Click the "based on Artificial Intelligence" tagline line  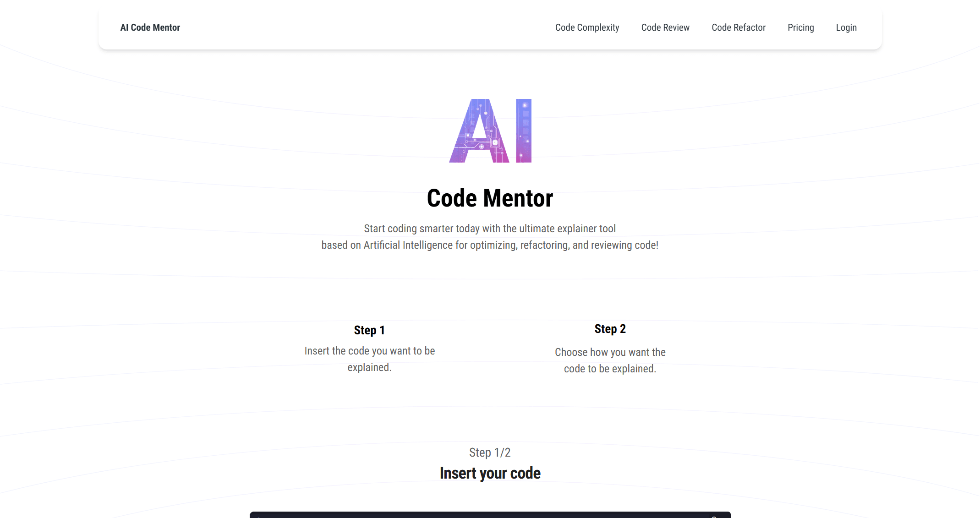point(490,245)
